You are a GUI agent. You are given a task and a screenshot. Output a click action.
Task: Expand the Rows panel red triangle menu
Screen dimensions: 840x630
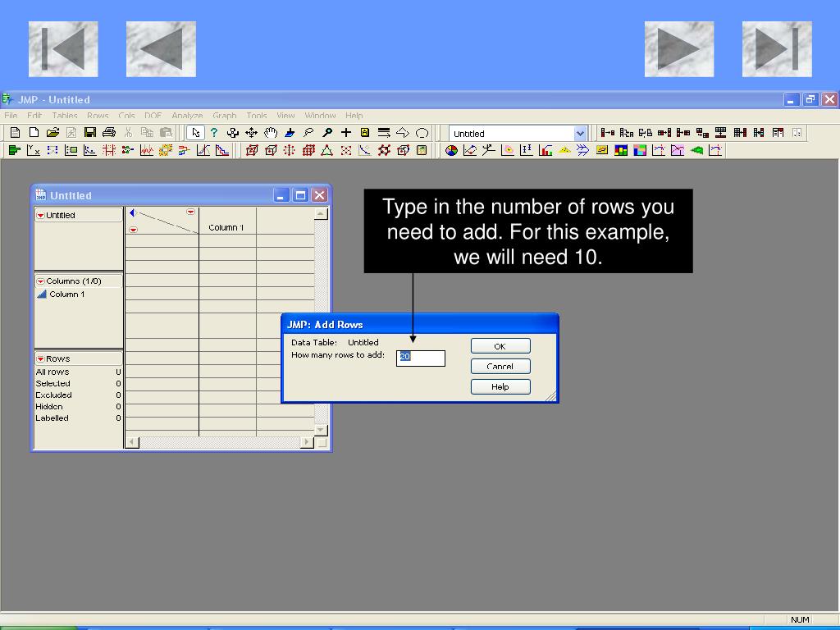coord(40,359)
